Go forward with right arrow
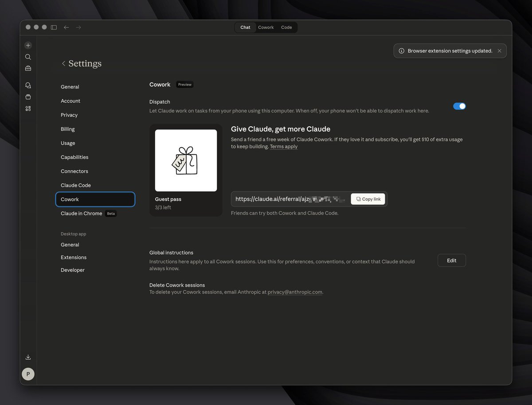532x405 pixels. pos(78,27)
